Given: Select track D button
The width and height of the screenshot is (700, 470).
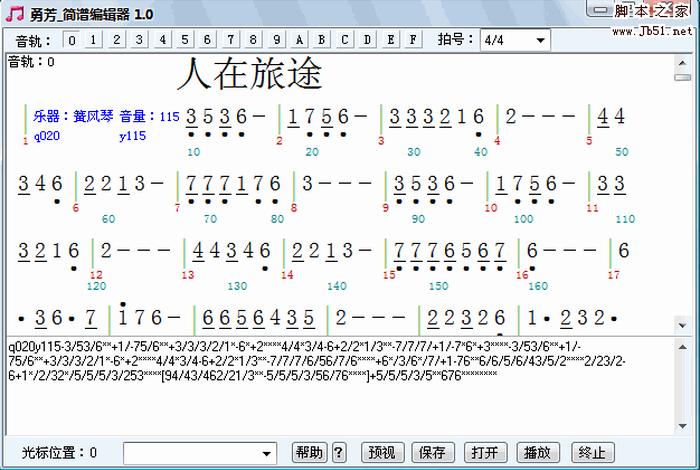Looking at the screenshot, I should point(367,40).
